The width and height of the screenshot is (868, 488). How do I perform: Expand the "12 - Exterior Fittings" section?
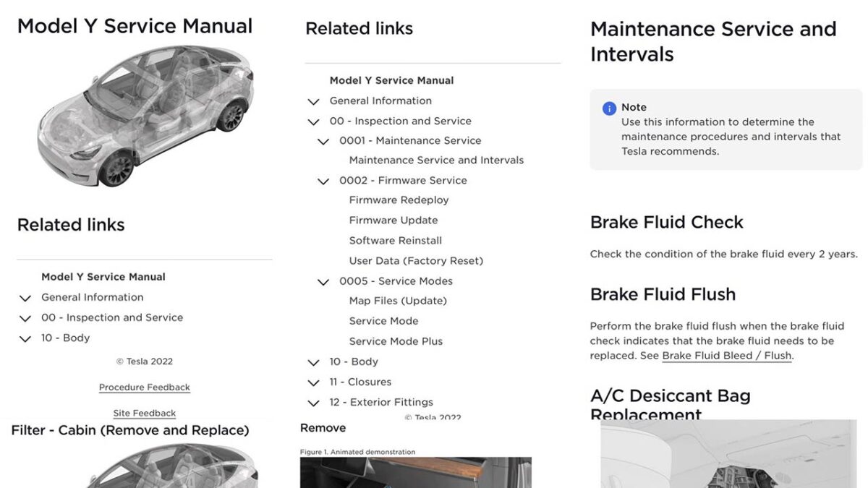click(314, 402)
